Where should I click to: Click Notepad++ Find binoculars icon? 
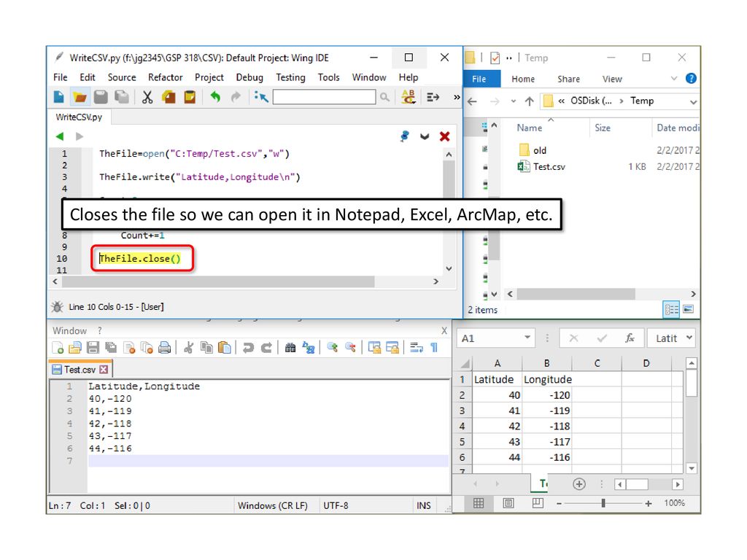(290, 348)
